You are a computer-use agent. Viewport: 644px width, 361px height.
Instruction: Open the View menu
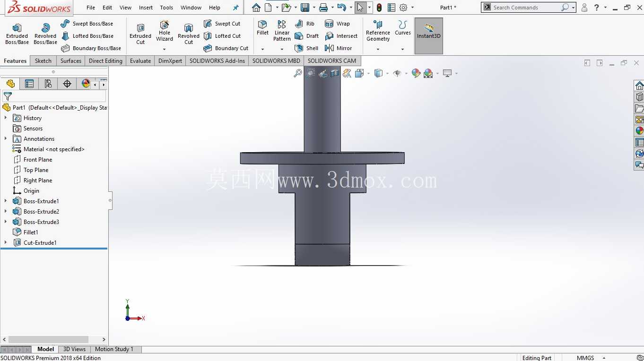click(125, 8)
